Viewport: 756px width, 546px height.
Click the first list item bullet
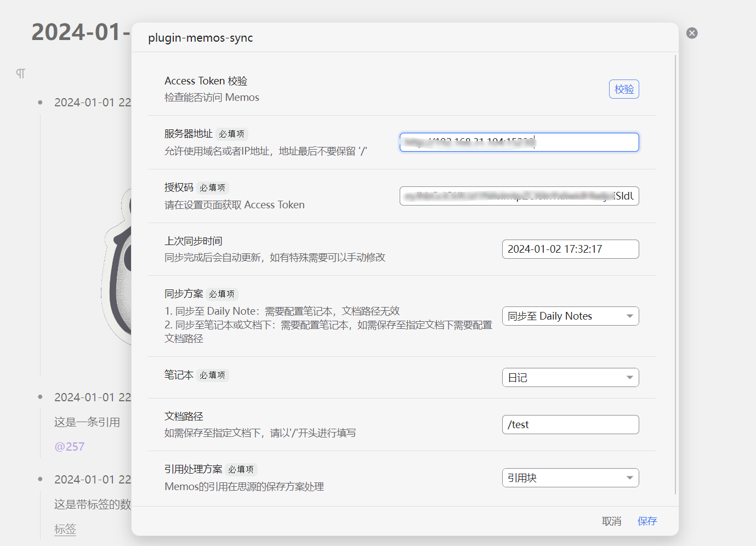(x=40, y=103)
